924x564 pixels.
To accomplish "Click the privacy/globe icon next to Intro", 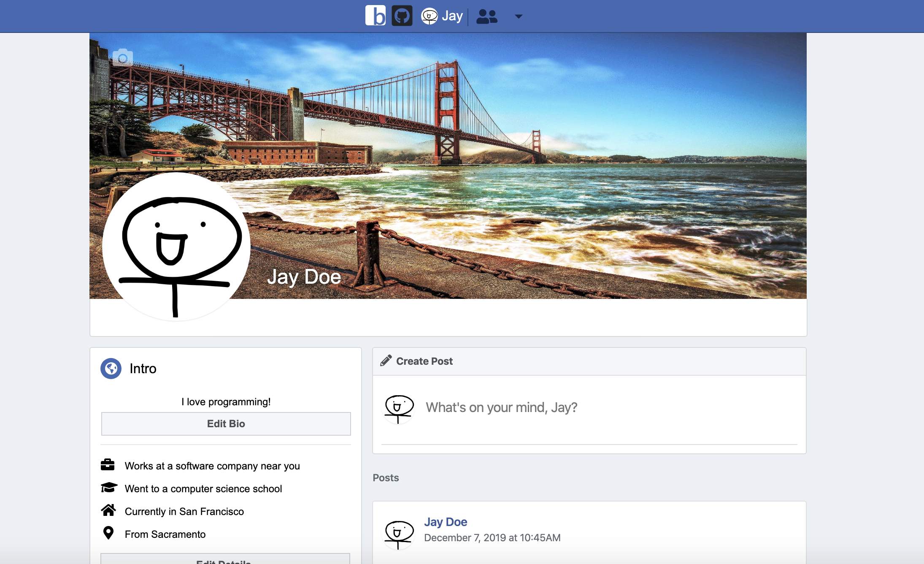I will click(x=110, y=368).
